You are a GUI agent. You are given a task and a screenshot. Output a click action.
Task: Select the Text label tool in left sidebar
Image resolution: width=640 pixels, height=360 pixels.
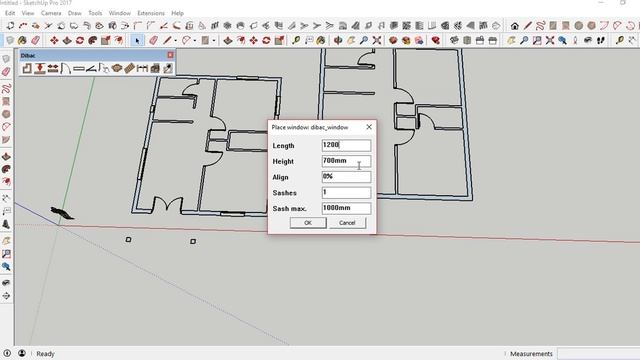6,211
